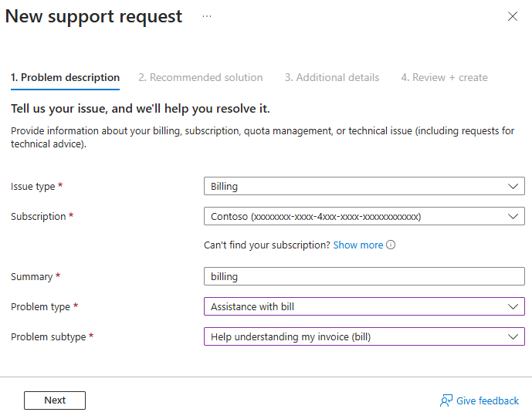Image resolution: width=532 pixels, height=419 pixels.
Task: Click into the Summary text field
Action: click(364, 276)
